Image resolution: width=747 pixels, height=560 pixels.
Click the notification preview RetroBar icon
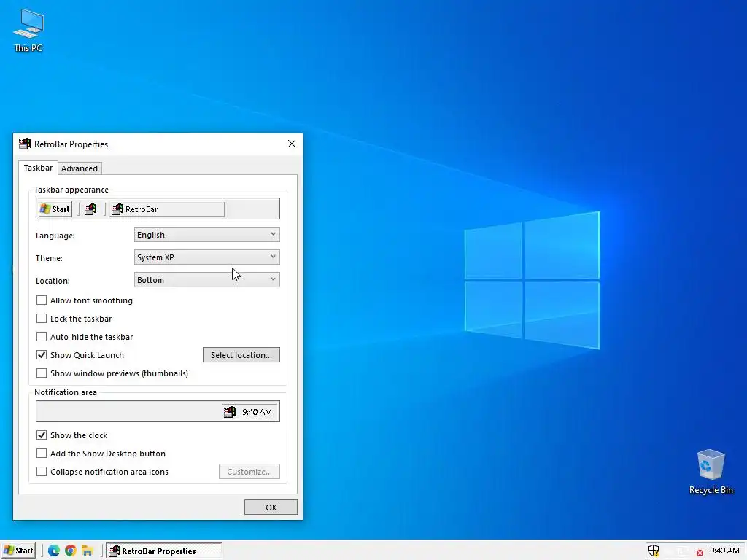[230, 411]
